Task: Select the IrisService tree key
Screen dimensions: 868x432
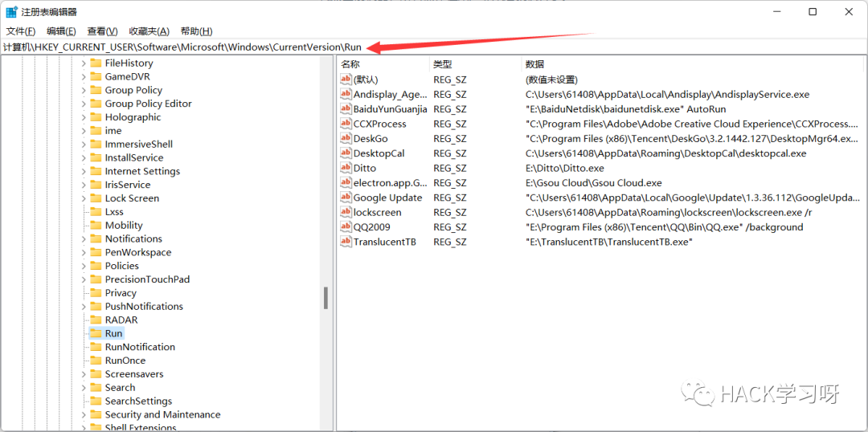Action: pyautogui.click(x=127, y=185)
